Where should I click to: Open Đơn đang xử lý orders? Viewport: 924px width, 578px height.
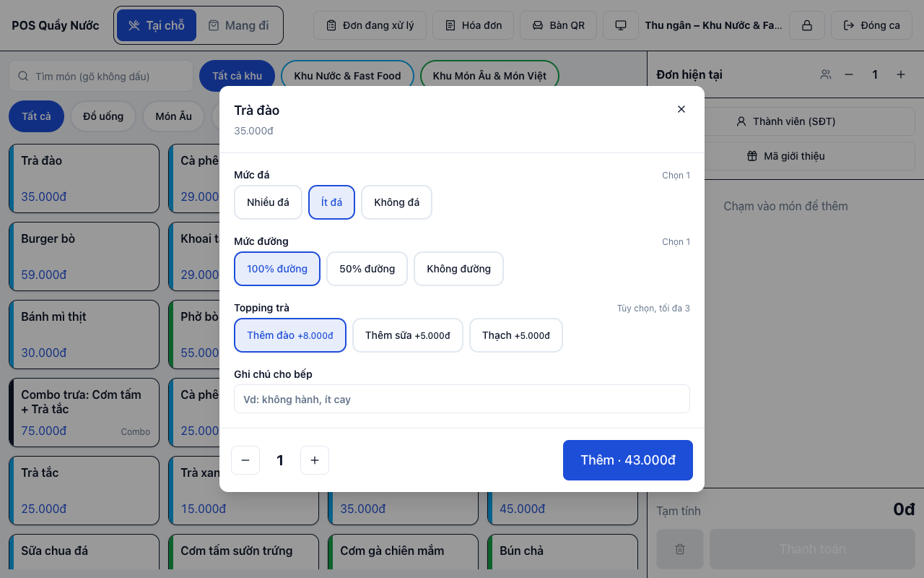pos(370,25)
